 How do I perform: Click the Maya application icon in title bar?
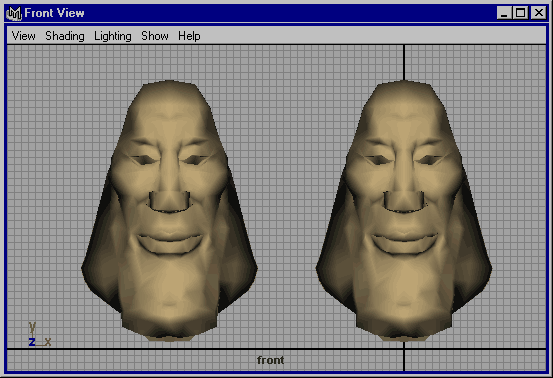(14, 13)
